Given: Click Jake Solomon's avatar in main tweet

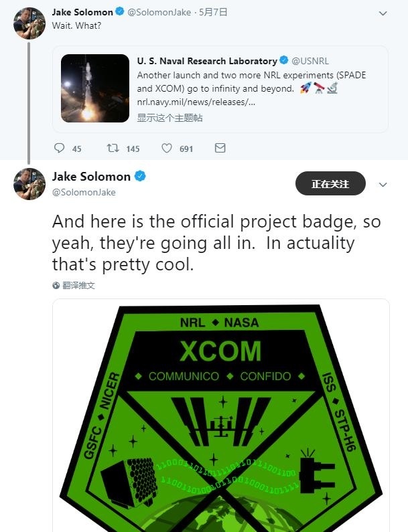Looking at the screenshot, I should coord(29,183).
